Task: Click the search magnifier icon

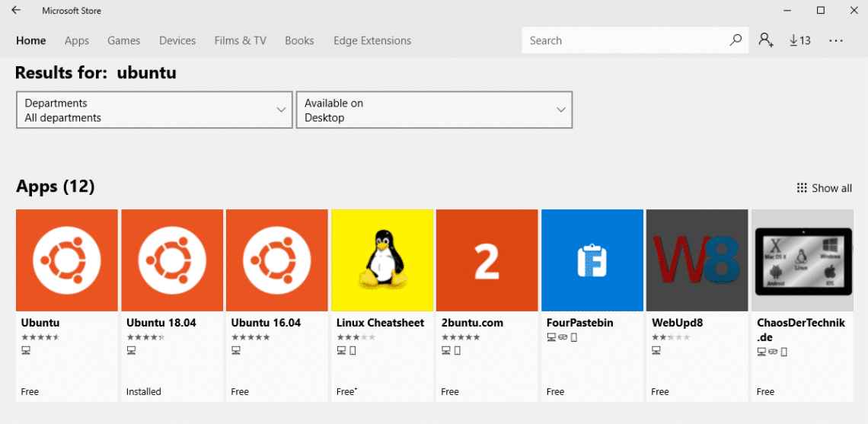Action: coord(736,40)
